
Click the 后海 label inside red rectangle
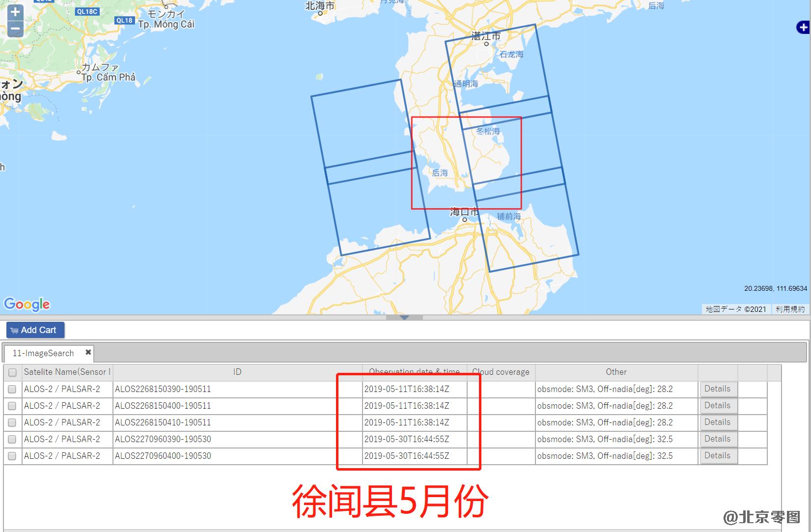[440, 173]
